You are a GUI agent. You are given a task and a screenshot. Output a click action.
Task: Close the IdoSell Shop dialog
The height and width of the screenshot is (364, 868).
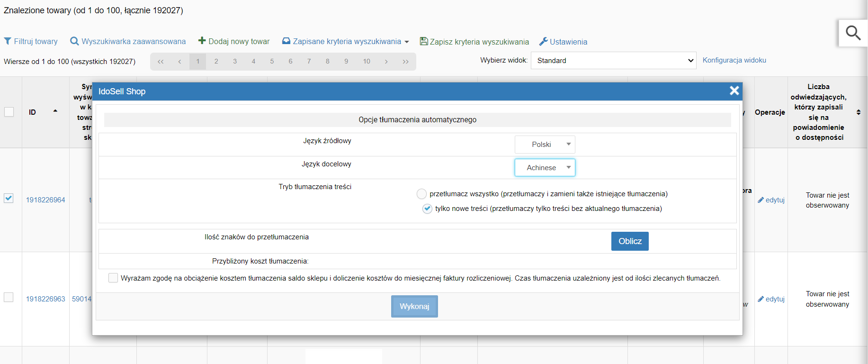734,91
